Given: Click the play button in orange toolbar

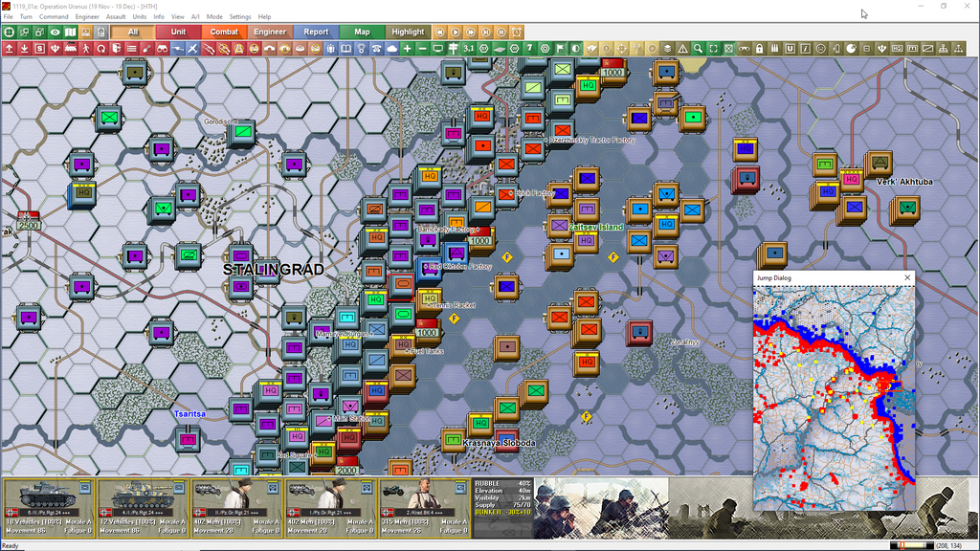Looking at the screenshot, I should [x=455, y=32].
